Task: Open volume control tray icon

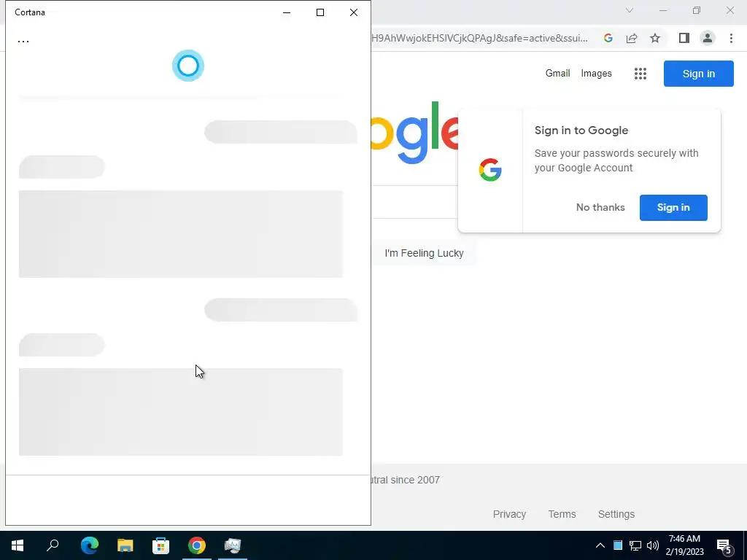Action: tap(652, 545)
